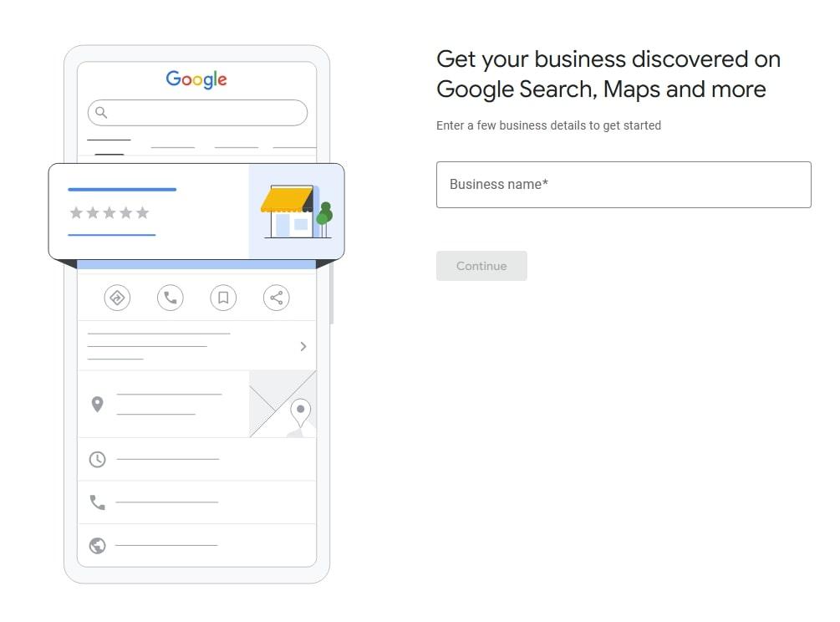Click the globe icon in the website row
Viewport: 840px width, 622px height.
[x=97, y=546]
